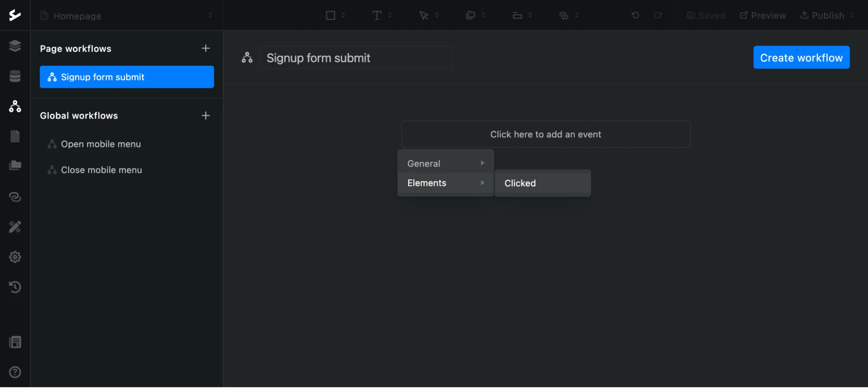Expand the General events submenu

[x=446, y=163]
